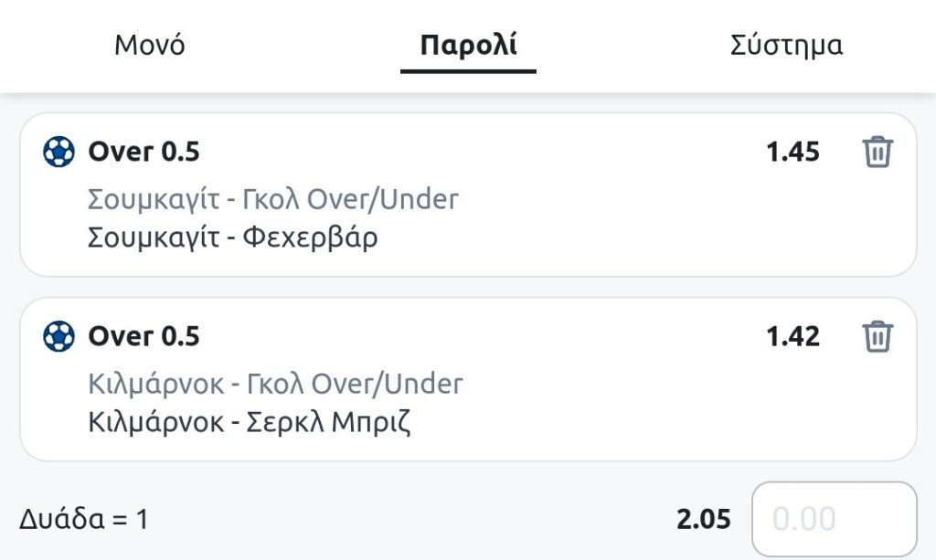Switch to the Μονό tab

tap(150, 45)
